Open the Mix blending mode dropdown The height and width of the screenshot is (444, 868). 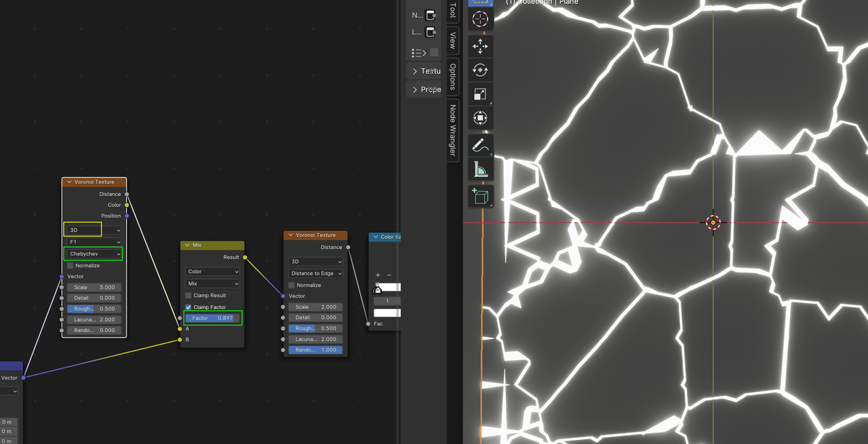(212, 283)
